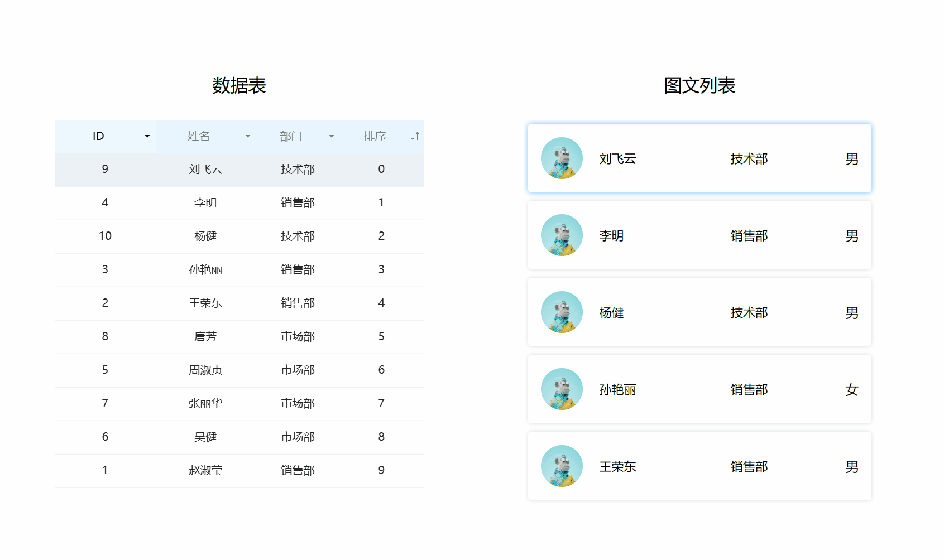Select the 周淑贞 name cell
Screen dimensions: 944x560
pyautogui.click(x=205, y=370)
